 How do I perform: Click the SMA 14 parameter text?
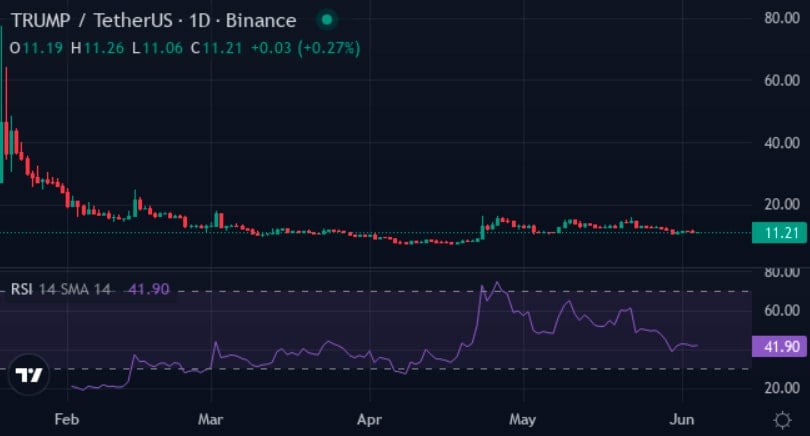coord(86,289)
